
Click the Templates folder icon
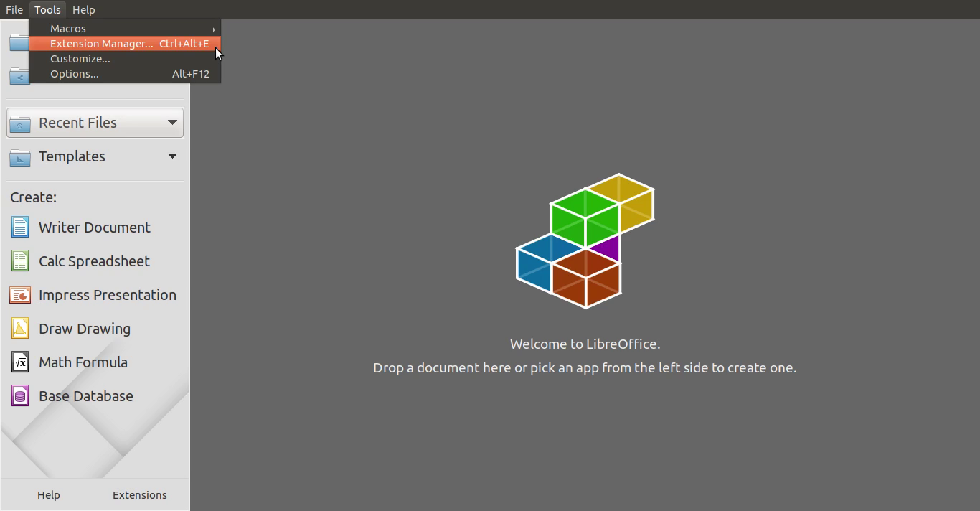(x=20, y=157)
